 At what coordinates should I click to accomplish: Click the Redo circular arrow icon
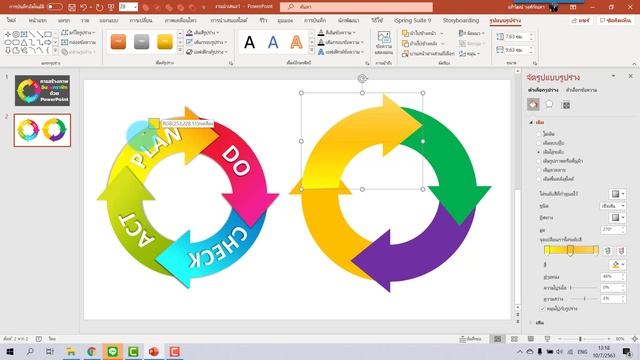[x=99, y=7]
